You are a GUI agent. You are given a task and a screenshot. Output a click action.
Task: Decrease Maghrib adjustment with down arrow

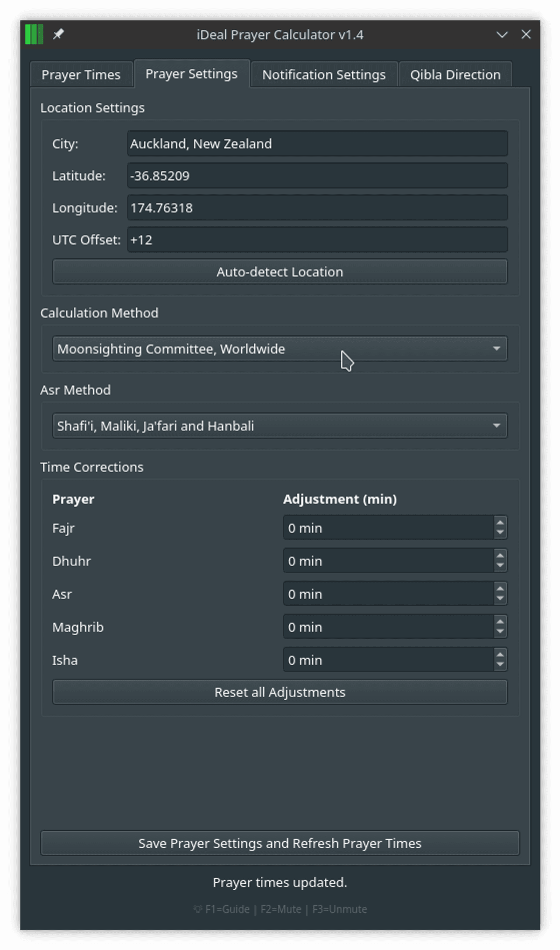500,631
